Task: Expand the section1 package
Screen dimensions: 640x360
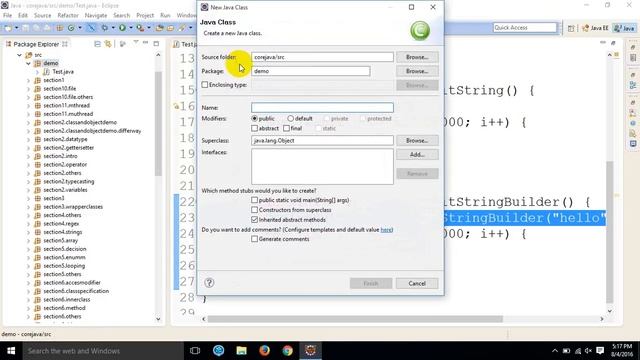Action: tap(28, 80)
